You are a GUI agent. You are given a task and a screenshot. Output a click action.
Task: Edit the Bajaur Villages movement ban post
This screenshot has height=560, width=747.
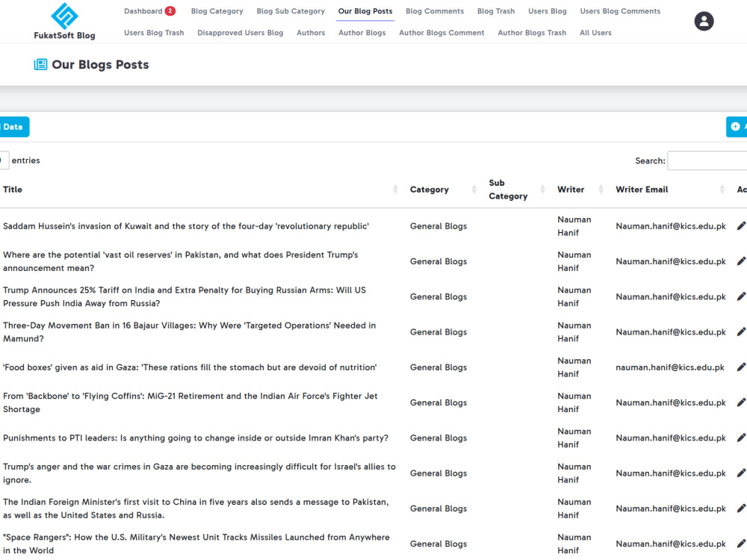(x=741, y=332)
